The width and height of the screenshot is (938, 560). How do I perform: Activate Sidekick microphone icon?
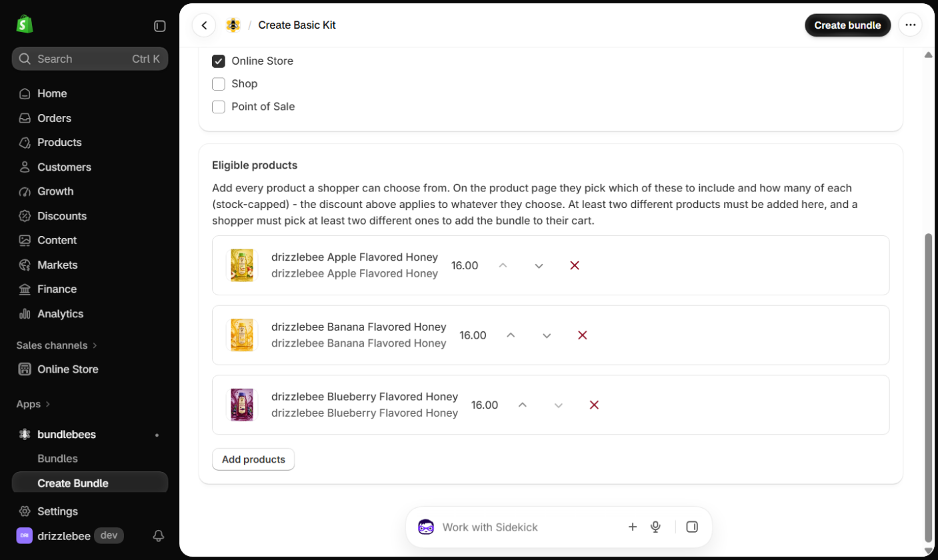(x=655, y=527)
